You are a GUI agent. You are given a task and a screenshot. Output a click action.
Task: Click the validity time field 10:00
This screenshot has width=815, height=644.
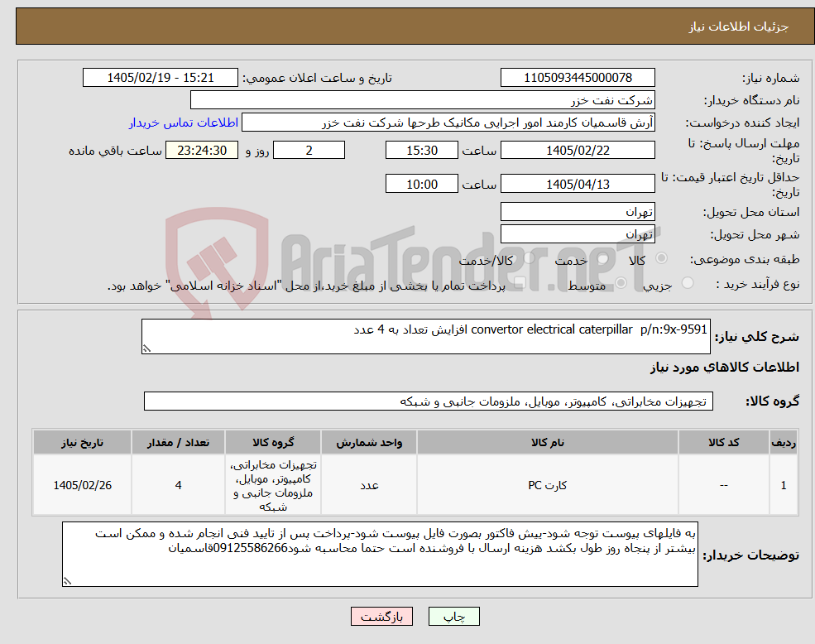click(421, 184)
